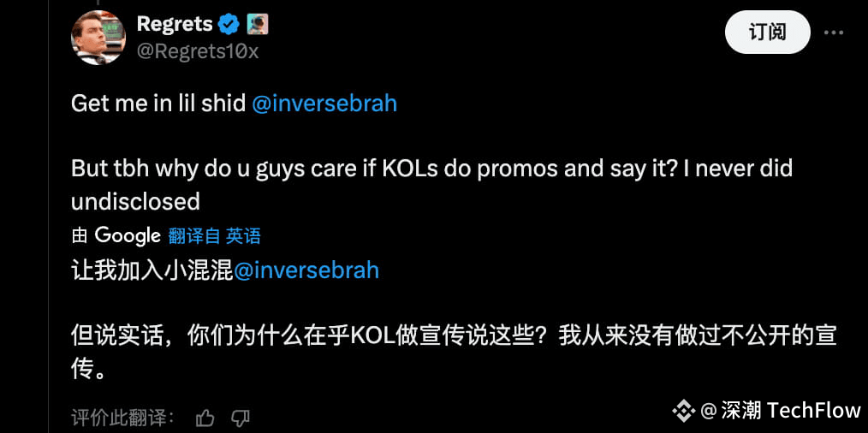Click the blue verified checkmark badge
Screen dimensions: 868x433
pyautogui.click(x=228, y=24)
